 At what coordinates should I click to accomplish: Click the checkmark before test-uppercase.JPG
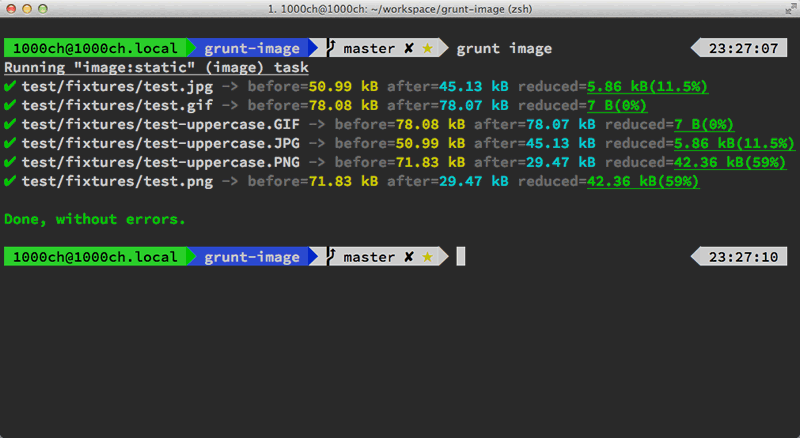coord(10,143)
